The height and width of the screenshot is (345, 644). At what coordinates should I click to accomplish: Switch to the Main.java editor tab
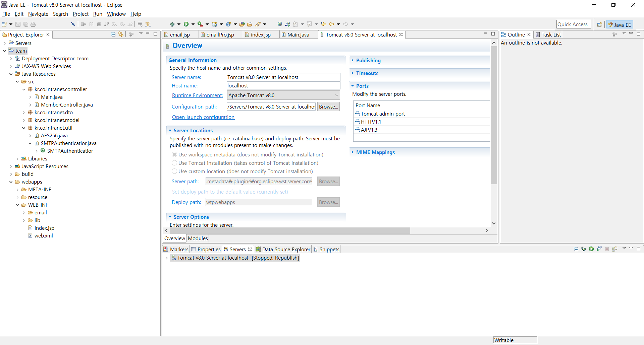click(x=298, y=35)
